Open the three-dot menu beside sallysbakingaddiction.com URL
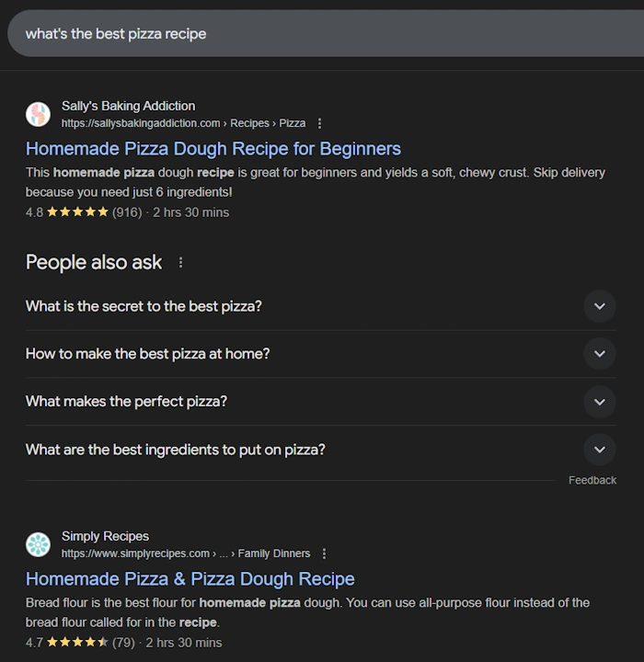Image resolution: width=644 pixels, height=662 pixels. click(x=319, y=123)
